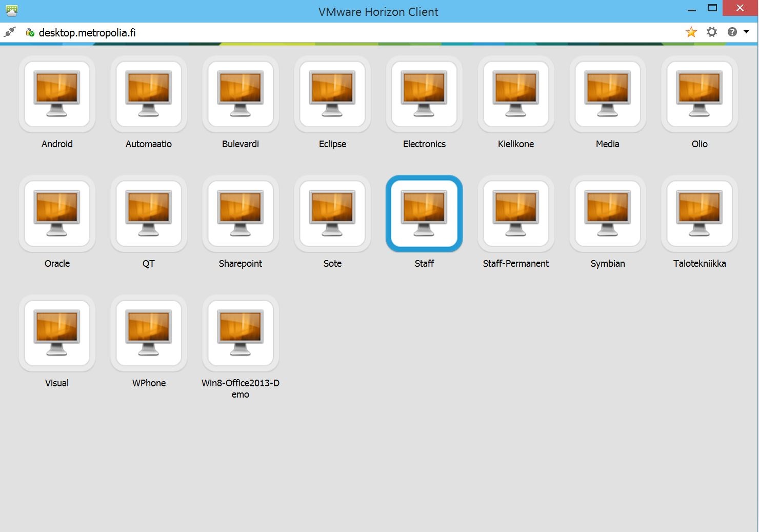Choose the Symbian desktop icon
Screen dimensions: 759x532
pos(608,214)
